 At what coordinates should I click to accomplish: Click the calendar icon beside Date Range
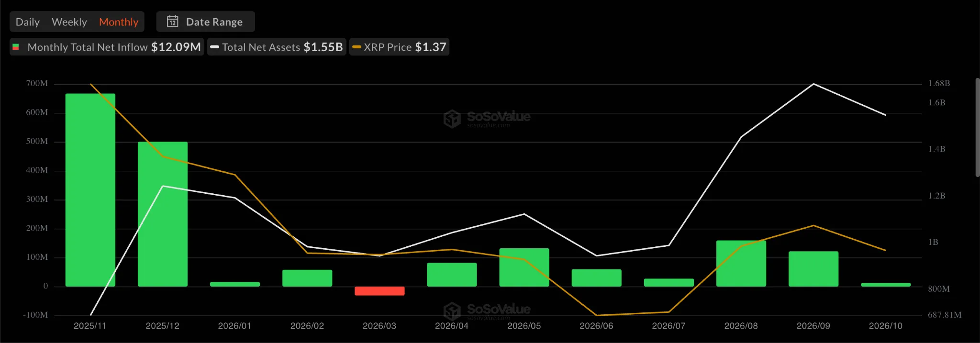pos(172,22)
